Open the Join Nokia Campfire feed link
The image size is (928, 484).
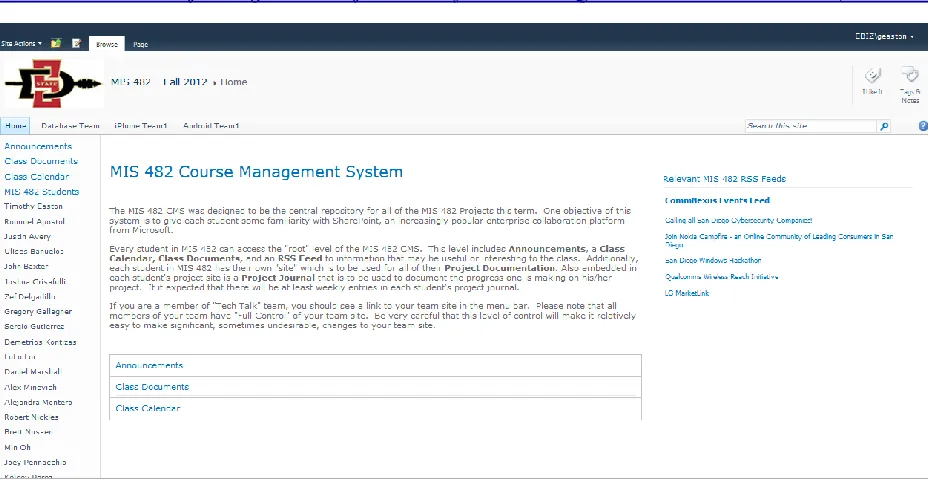779,240
